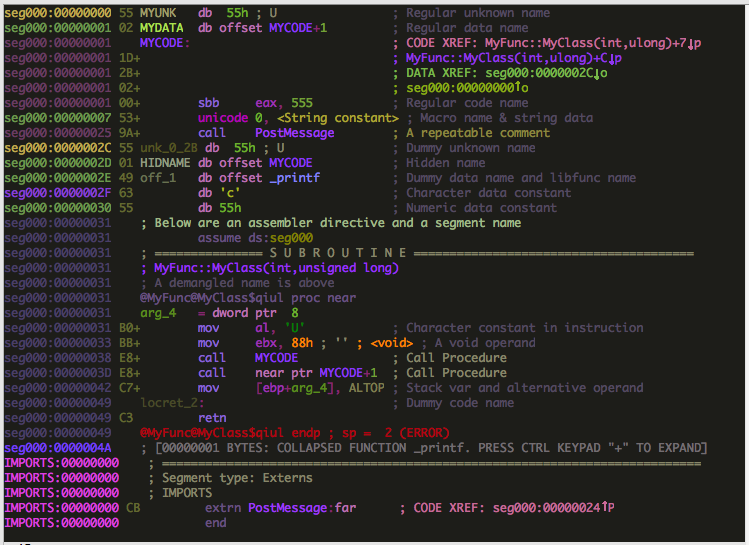749x545 pixels.
Task: Click 'Numeric data constant' comment
Action: click(482, 208)
